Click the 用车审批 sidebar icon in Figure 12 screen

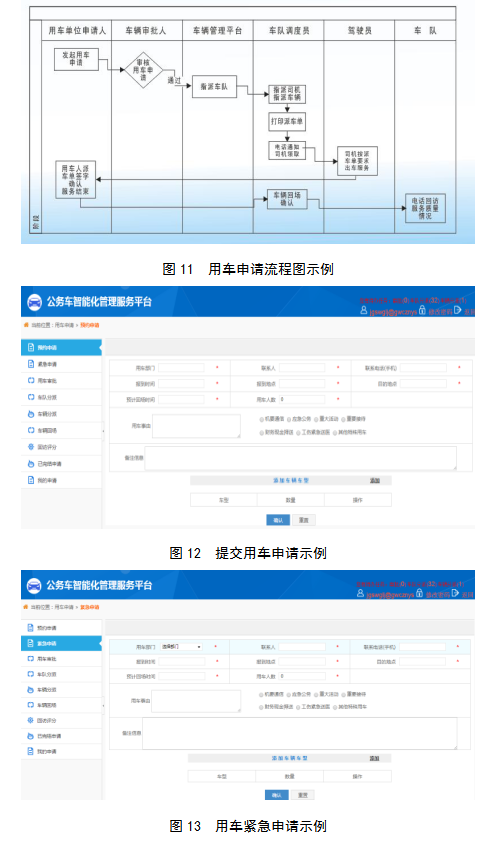pos(31,381)
